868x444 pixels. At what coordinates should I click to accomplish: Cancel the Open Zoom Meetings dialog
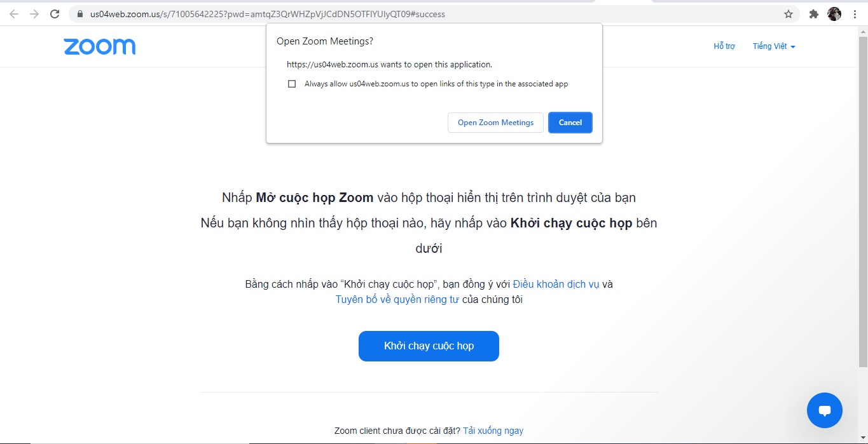570,123
